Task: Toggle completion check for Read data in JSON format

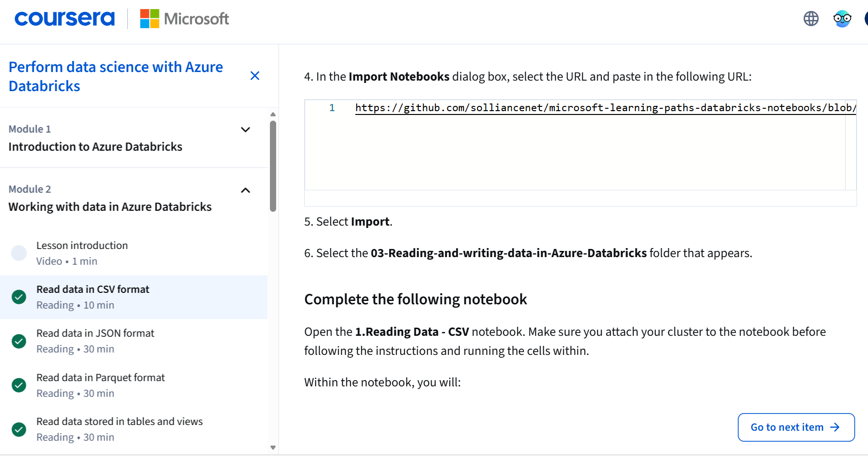Action: (19, 341)
